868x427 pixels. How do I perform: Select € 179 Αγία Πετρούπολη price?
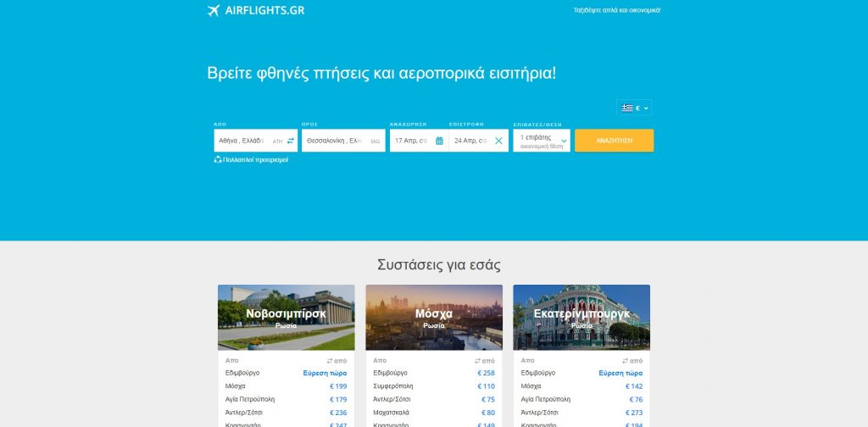[x=338, y=400]
